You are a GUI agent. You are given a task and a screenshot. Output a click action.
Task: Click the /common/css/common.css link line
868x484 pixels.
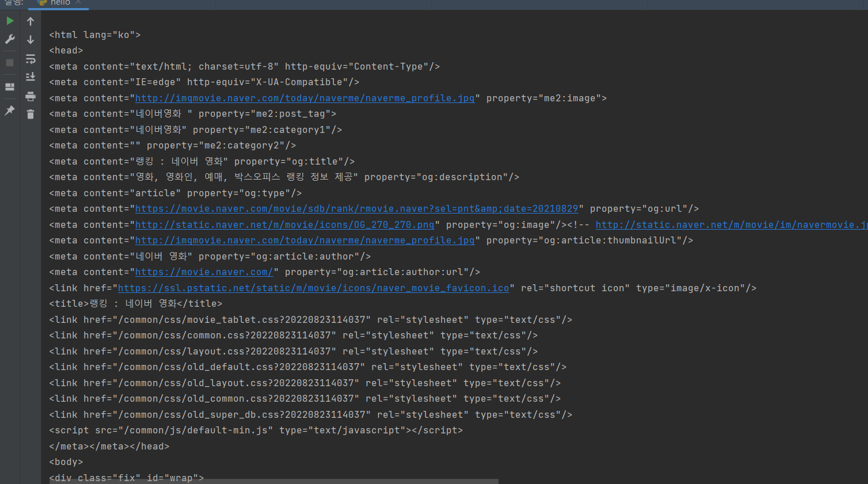click(294, 336)
